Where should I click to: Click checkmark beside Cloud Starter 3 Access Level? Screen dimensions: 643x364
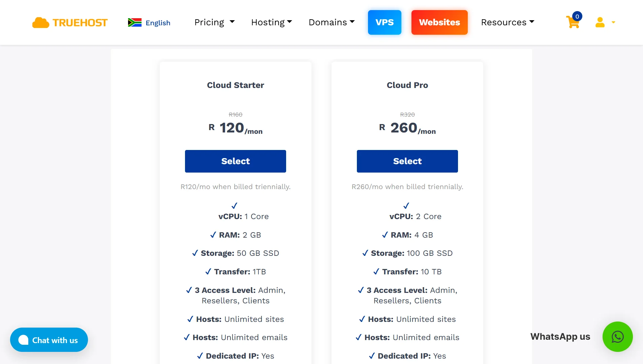189,290
